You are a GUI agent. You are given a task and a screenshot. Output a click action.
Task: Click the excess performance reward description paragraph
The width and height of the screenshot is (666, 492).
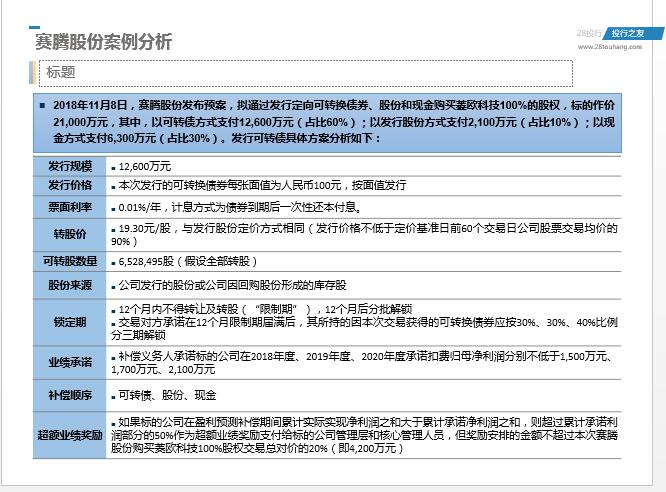pos(364,435)
